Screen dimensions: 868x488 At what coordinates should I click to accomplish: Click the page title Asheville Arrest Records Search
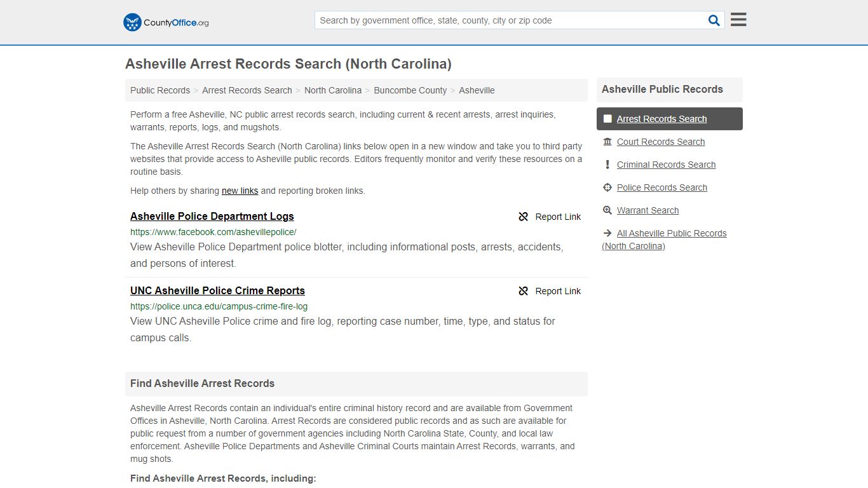[288, 64]
